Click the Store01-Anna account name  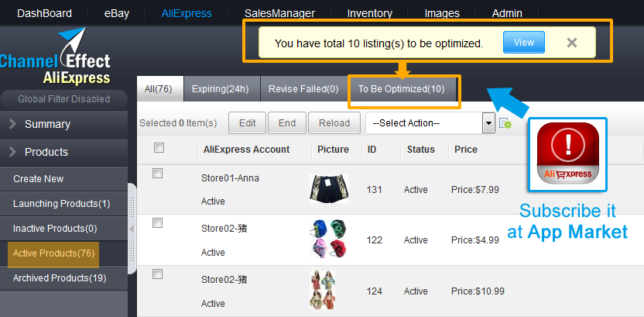pyautogui.click(x=230, y=178)
